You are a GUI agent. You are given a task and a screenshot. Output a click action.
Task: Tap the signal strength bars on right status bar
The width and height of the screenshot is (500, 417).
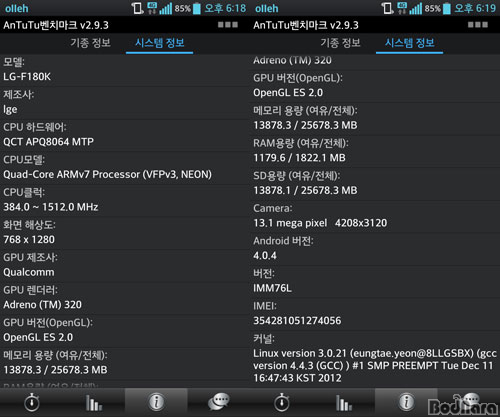tap(416, 8)
